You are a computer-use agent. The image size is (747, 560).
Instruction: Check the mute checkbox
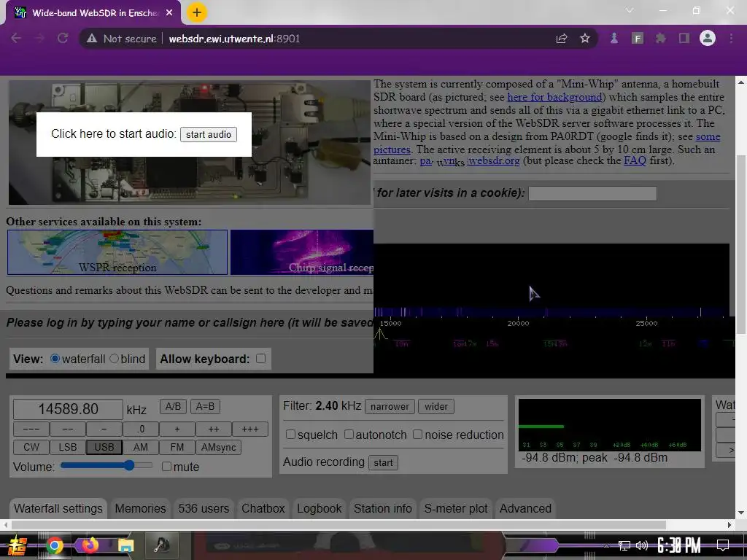[166, 466]
